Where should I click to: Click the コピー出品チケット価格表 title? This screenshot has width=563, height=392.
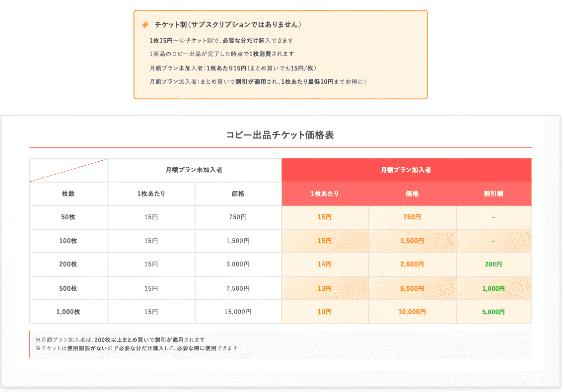point(281,134)
